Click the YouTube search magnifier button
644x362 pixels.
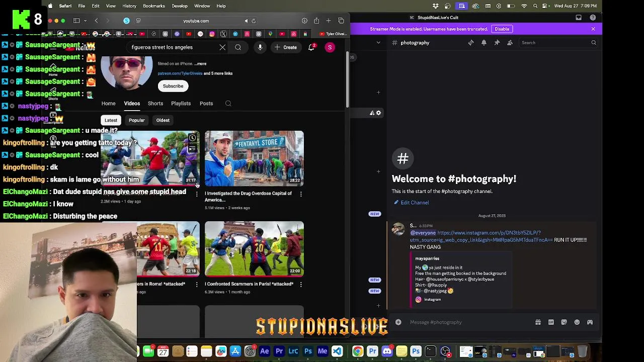click(238, 47)
